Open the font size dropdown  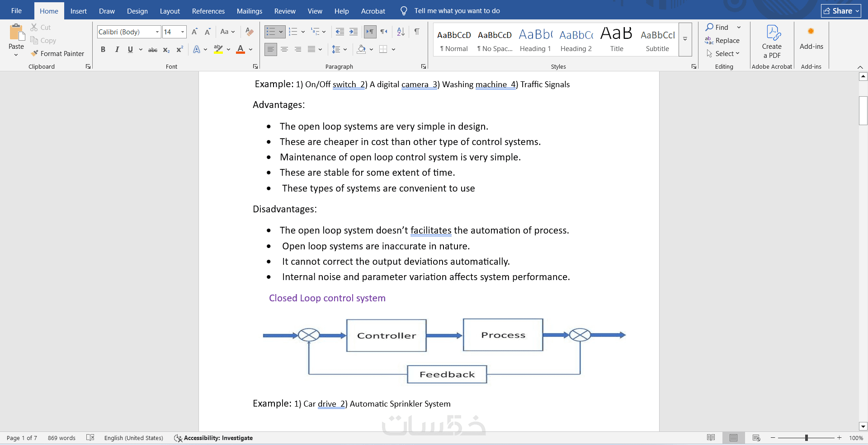pyautogui.click(x=183, y=32)
